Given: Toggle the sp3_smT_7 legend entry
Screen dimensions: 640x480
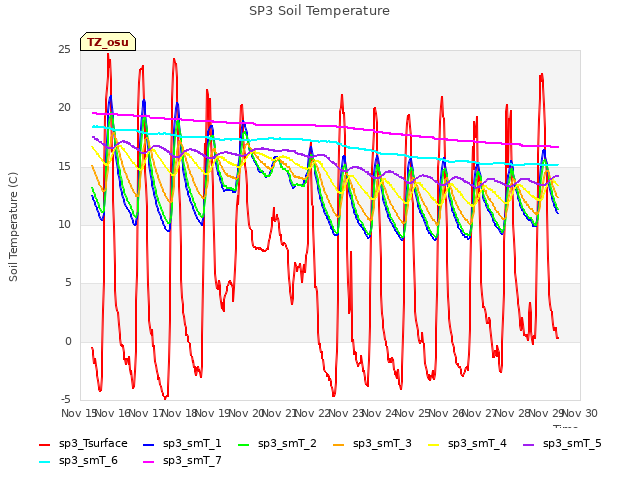Looking at the screenshot, I should 182,461.
